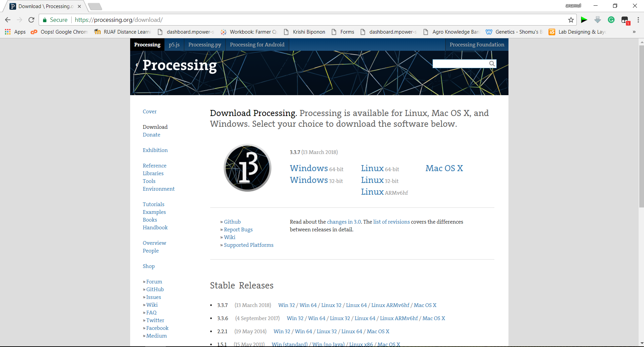Image resolution: width=644 pixels, height=347 pixels.
Task: Switch to the p5.js navigation tab
Action: pyautogui.click(x=174, y=44)
